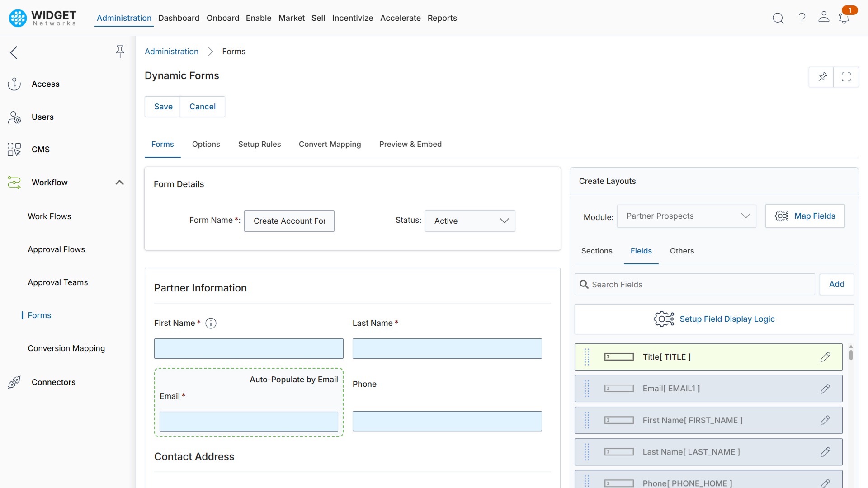868x488 pixels.
Task: Select the Users sidebar icon
Action: [x=14, y=117]
